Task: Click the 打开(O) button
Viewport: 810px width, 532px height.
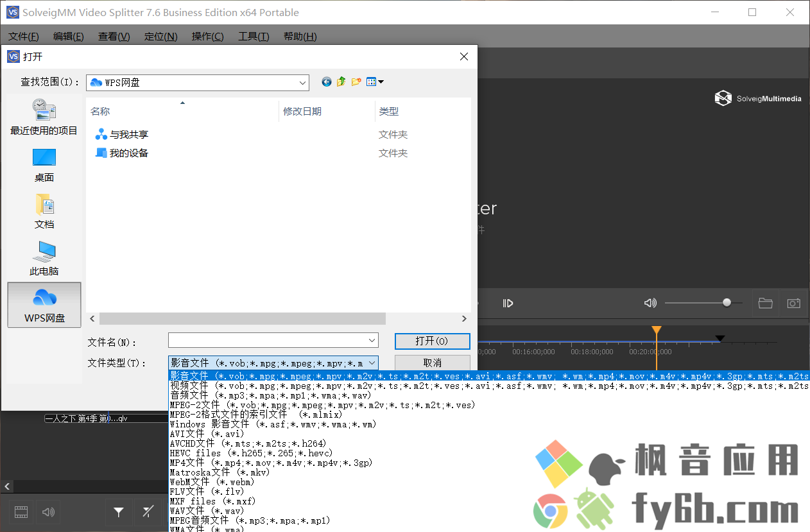Action: (433, 341)
